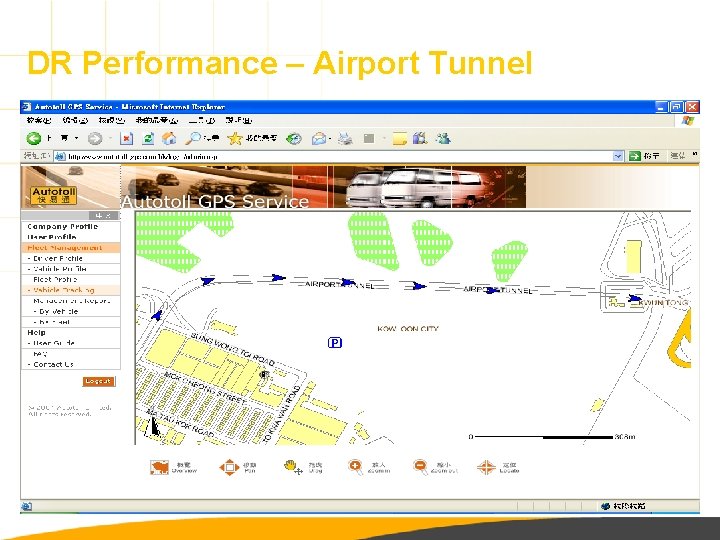
Task: Select the Drag hand tool icon
Action: (x=293, y=467)
